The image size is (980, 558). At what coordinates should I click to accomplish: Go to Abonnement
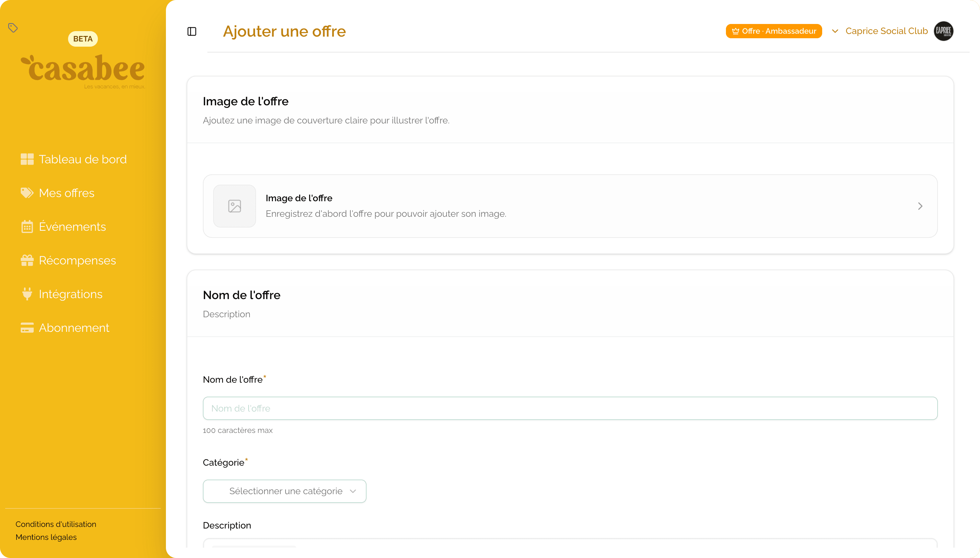65,328
